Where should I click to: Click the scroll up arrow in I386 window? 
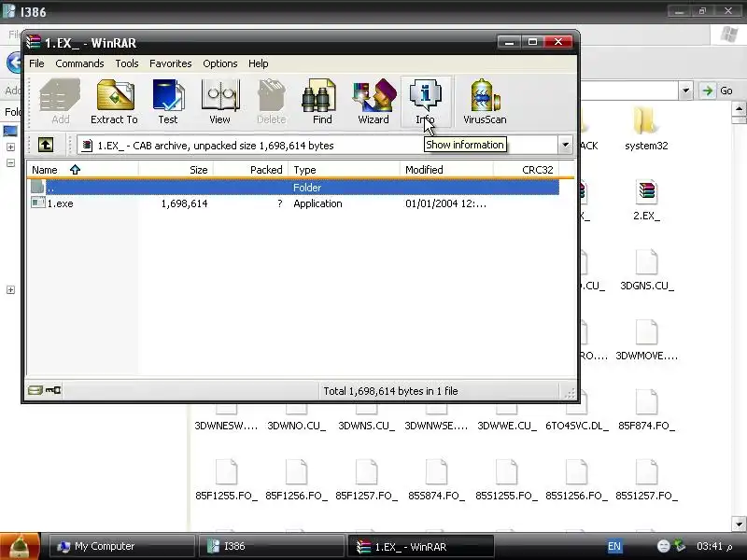pos(739,108)
